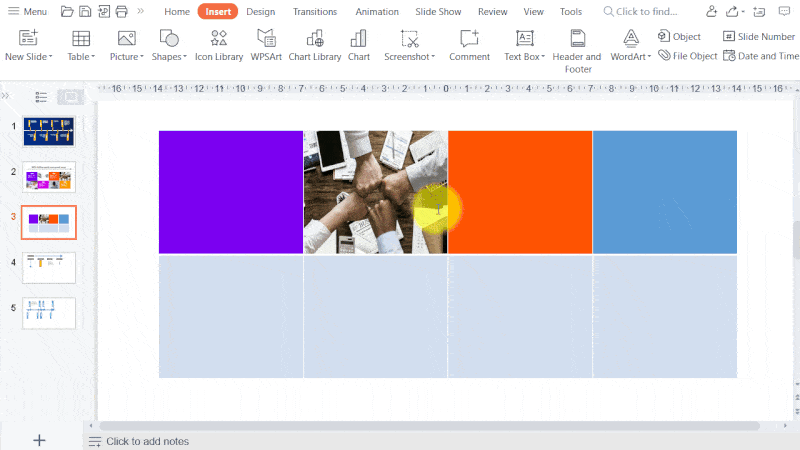Select the purple rectangle on slide

point(231,192)
